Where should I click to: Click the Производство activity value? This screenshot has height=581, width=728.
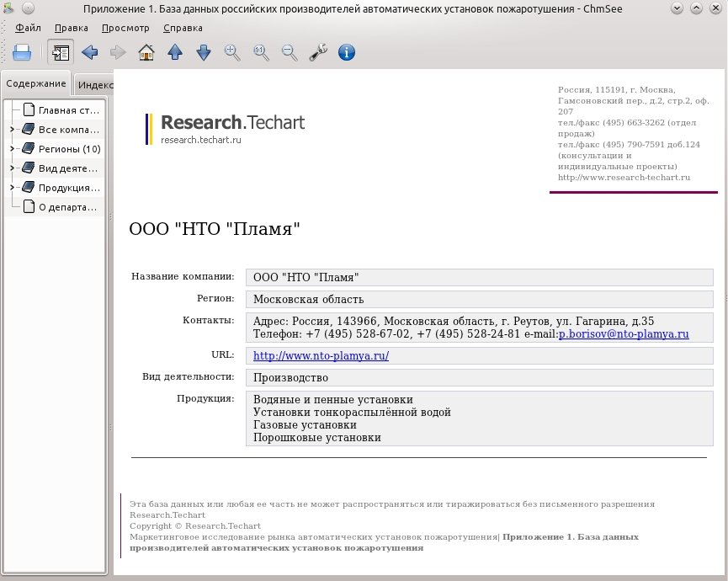tap(290, 378)
